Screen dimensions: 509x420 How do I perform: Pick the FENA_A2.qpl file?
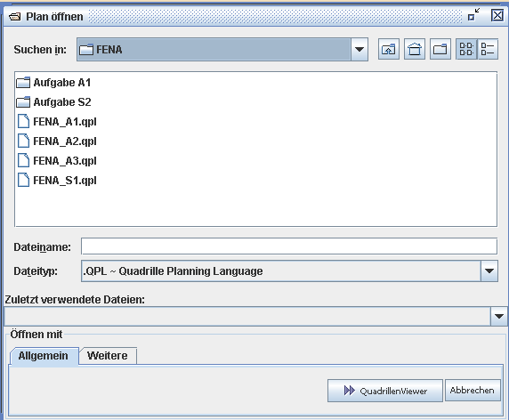[57, 141]
